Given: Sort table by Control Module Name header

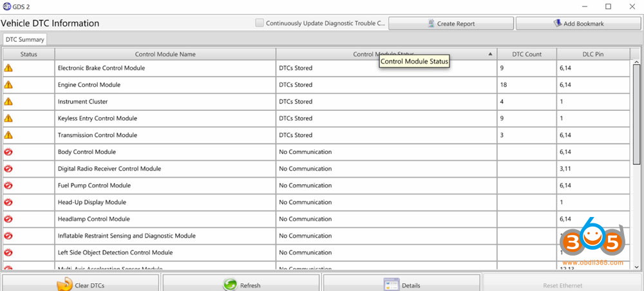Looking at the screenshot, I should pos(165,54).
